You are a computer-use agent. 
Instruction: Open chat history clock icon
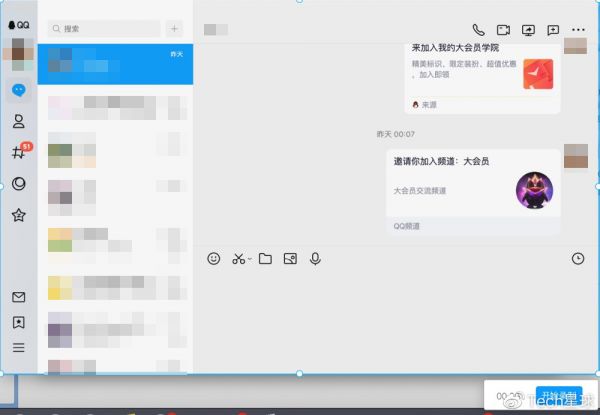pyautogui.click(x=578, y=259)
